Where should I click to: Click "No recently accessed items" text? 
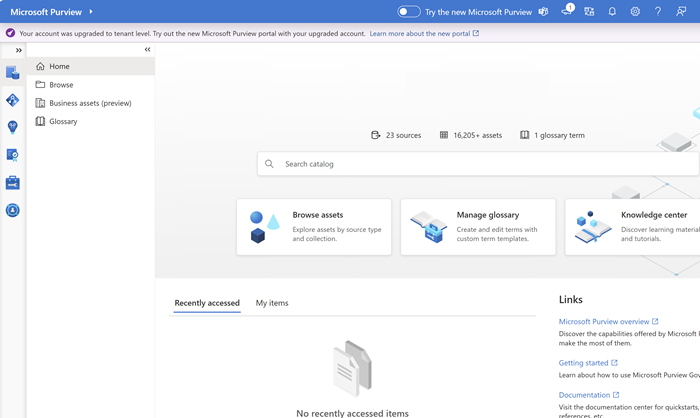[x=352, y=414]
